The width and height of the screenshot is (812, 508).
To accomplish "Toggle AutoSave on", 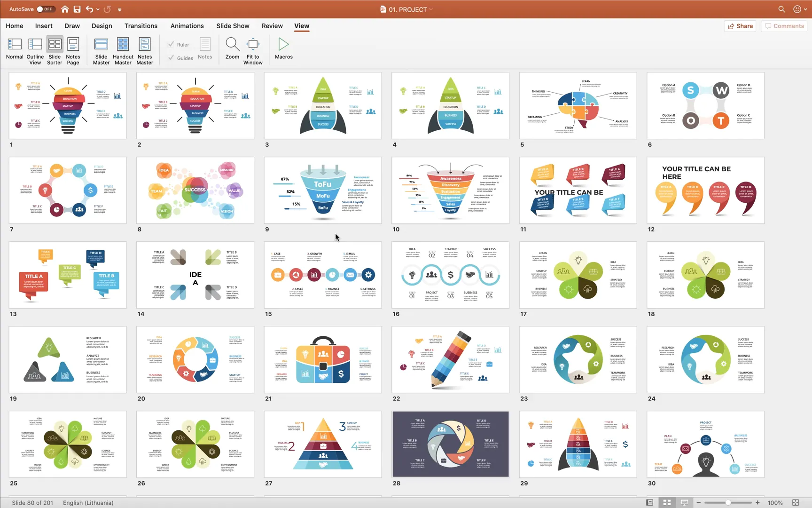I will pyautogui.click(x=46, y=8).
